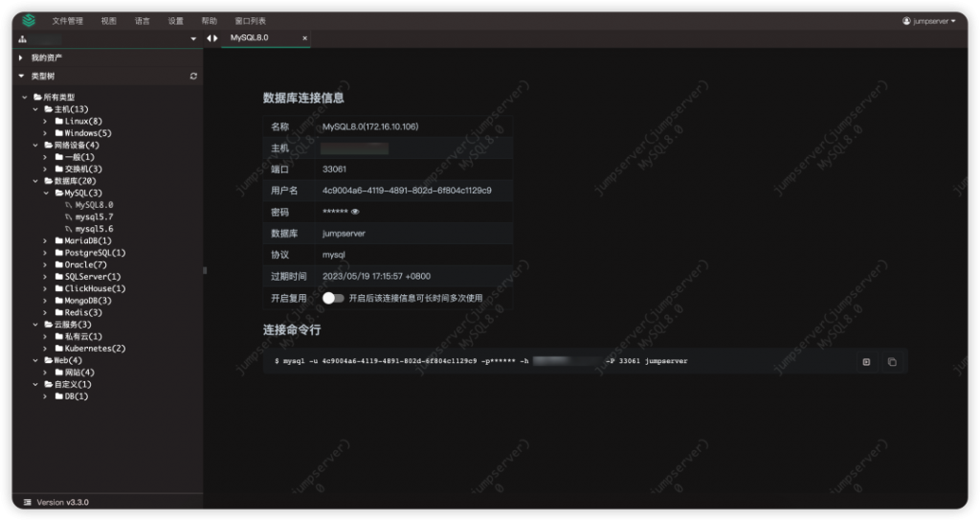Click the Kubernetes(2) folder icon

tap(58, 349)
